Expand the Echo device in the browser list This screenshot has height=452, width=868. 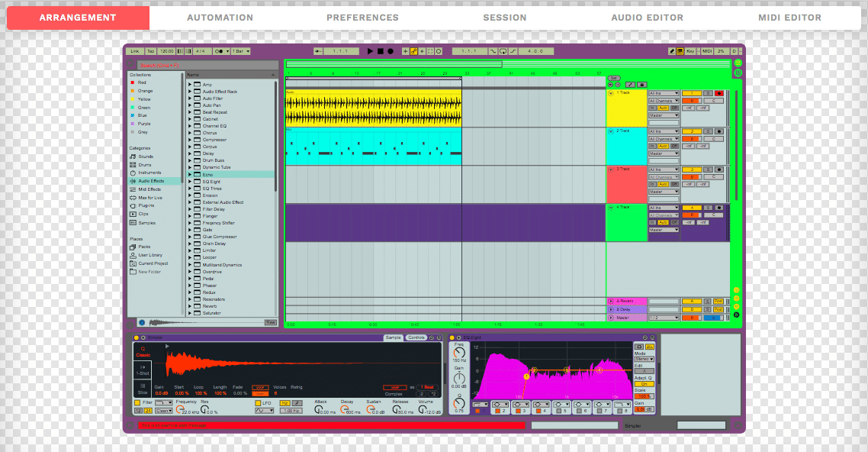189,174
